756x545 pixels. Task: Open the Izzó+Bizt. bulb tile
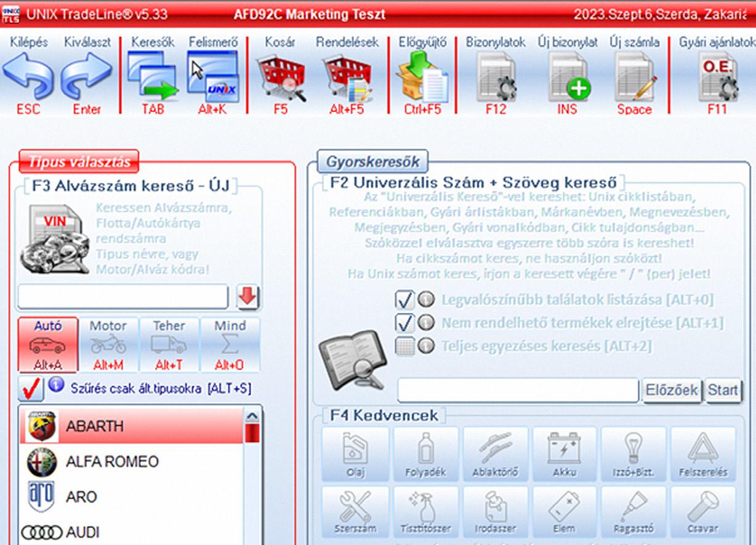[x=633, y=454]
